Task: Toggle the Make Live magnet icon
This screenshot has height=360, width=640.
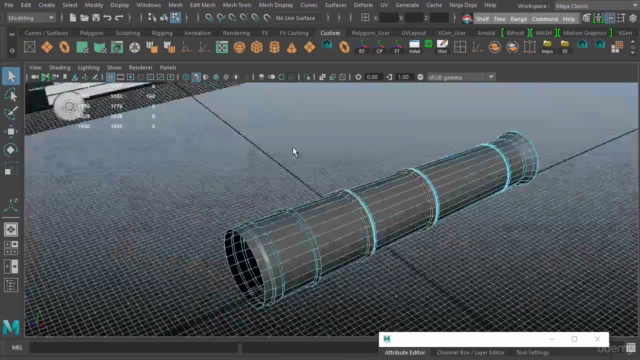Action: (x=267, y=18)
